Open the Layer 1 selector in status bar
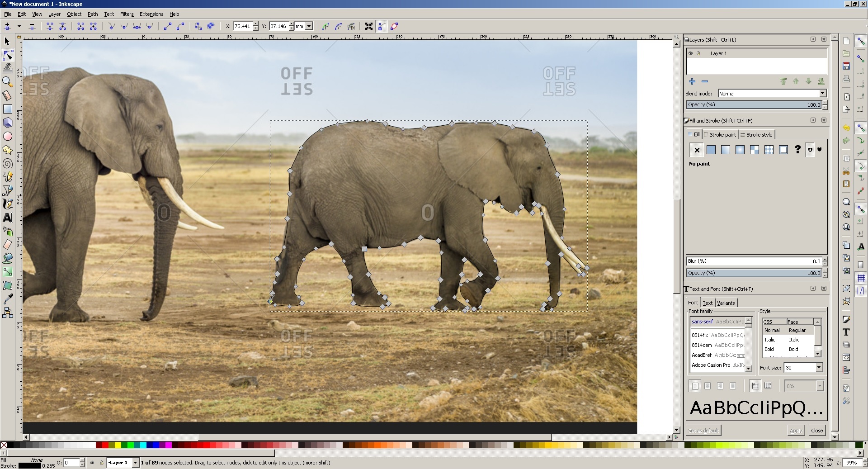Viewport: 868px width, 469px height. (x=123, y=463)
